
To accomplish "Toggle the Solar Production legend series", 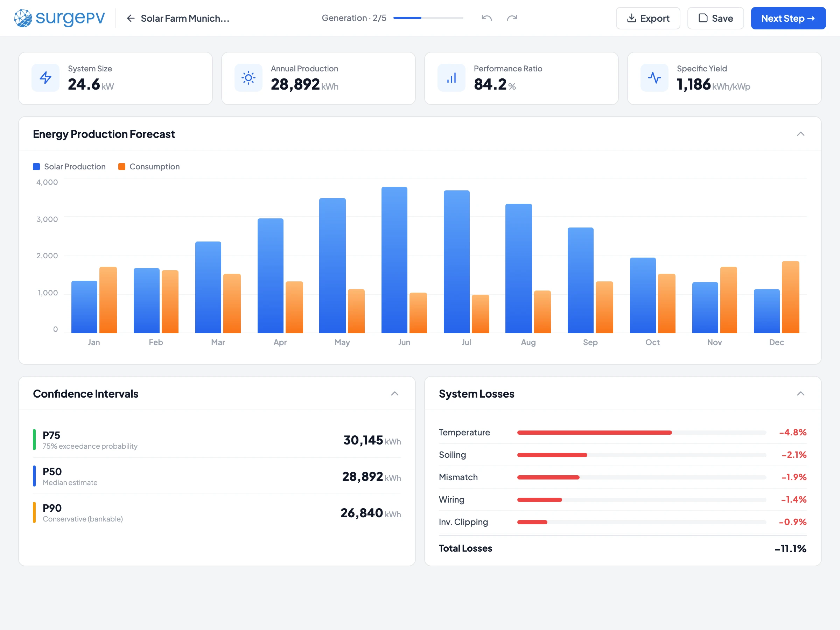I will pos(70,167).
